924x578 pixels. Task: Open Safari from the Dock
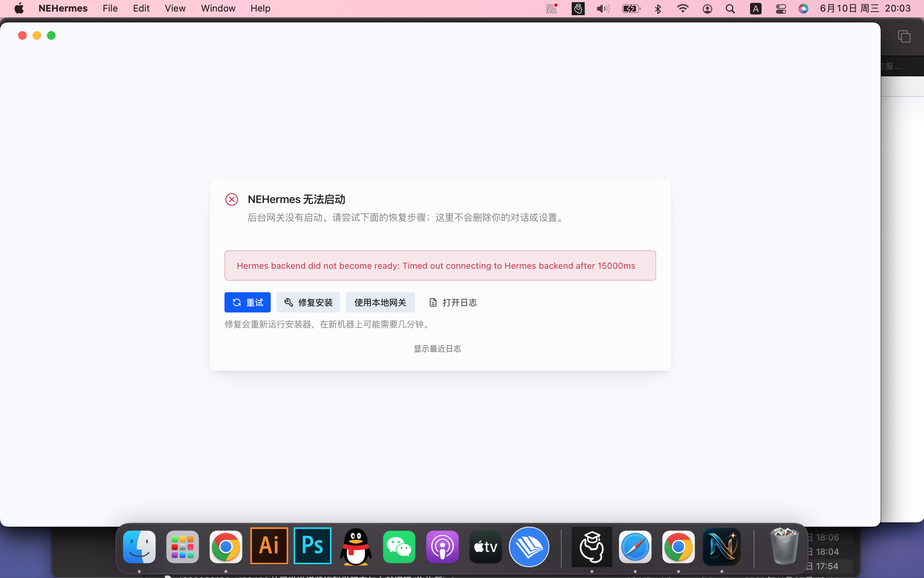click(635, 547)
